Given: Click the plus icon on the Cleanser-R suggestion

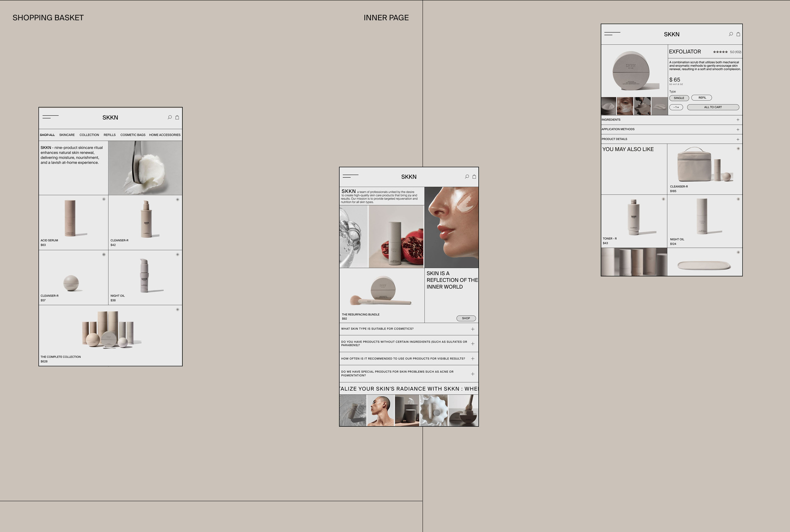Looking at the screenshot, I should tap(738, 149).
